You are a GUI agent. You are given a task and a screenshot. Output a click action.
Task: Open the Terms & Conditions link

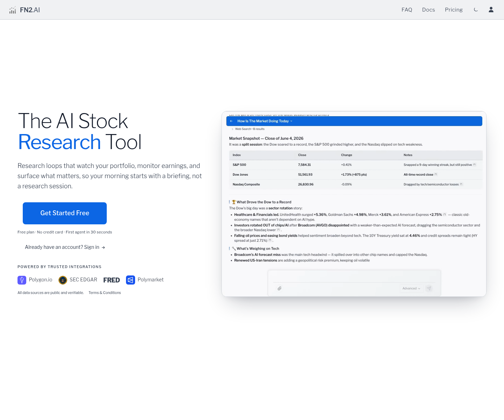click(105, 293)
